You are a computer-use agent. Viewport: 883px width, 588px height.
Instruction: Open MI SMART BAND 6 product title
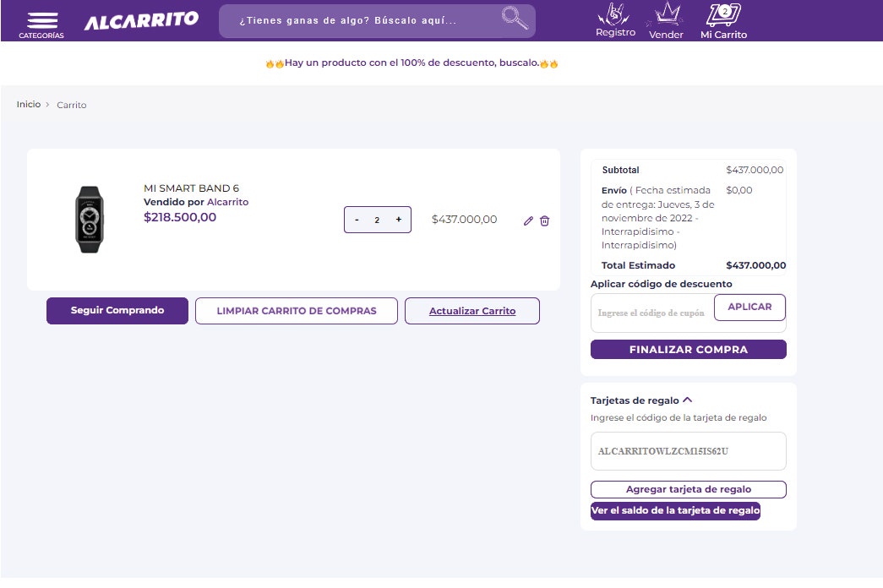point(192,188)
